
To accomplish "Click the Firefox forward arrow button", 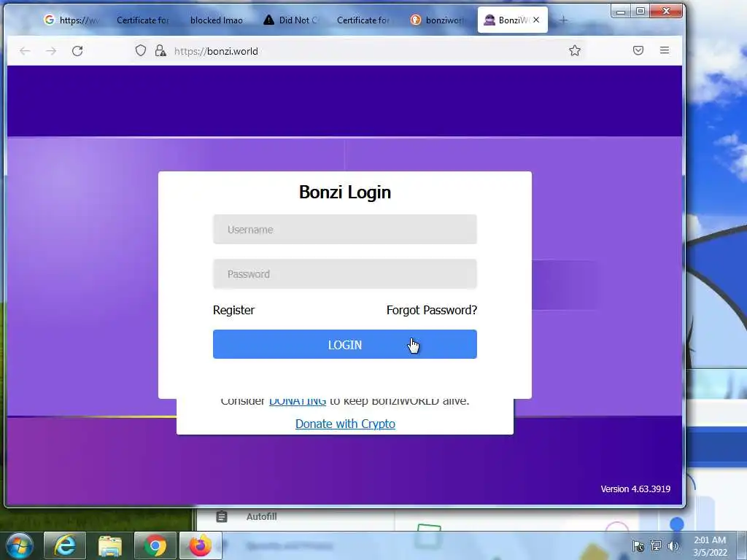I will [51, 51].
